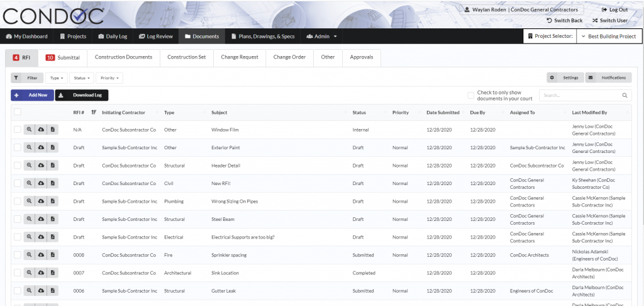Open the Project Selector Best Building Project dropdown
This screenshot has width=644, height=306.
tap(609, 36)
